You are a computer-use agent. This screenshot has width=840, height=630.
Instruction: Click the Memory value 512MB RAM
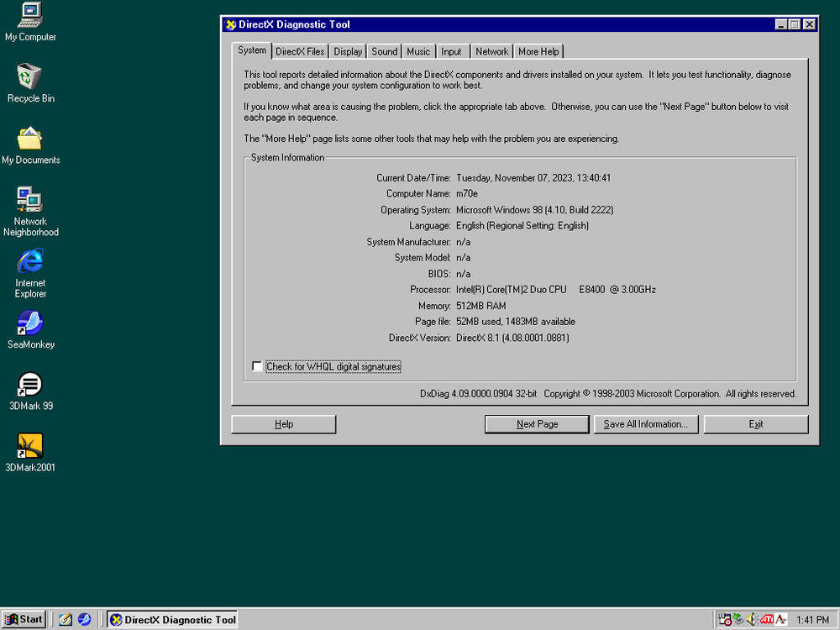click(x=480, y=306)
